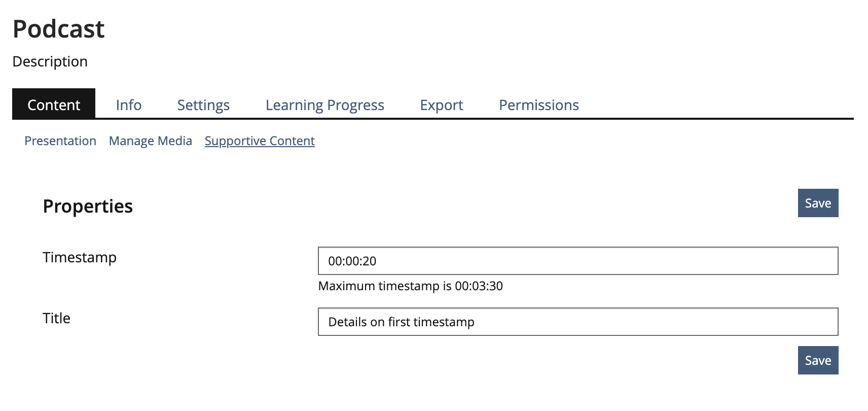Select the Export tab

point(441,105)
